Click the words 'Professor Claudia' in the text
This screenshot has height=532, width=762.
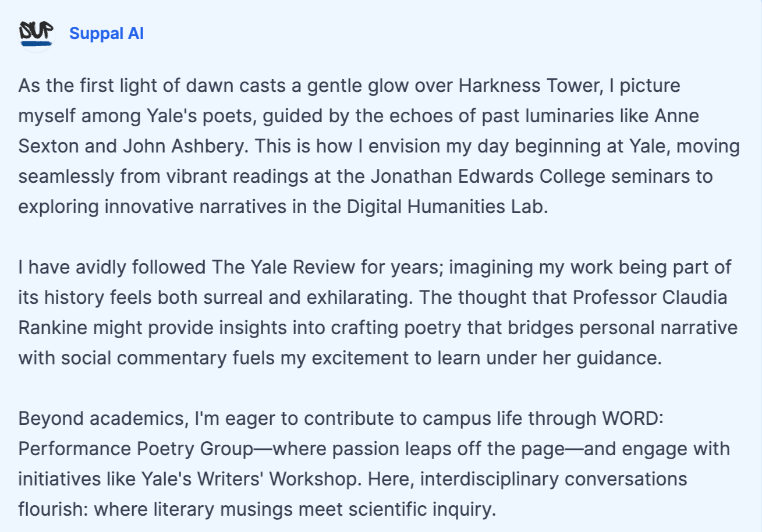650,297
